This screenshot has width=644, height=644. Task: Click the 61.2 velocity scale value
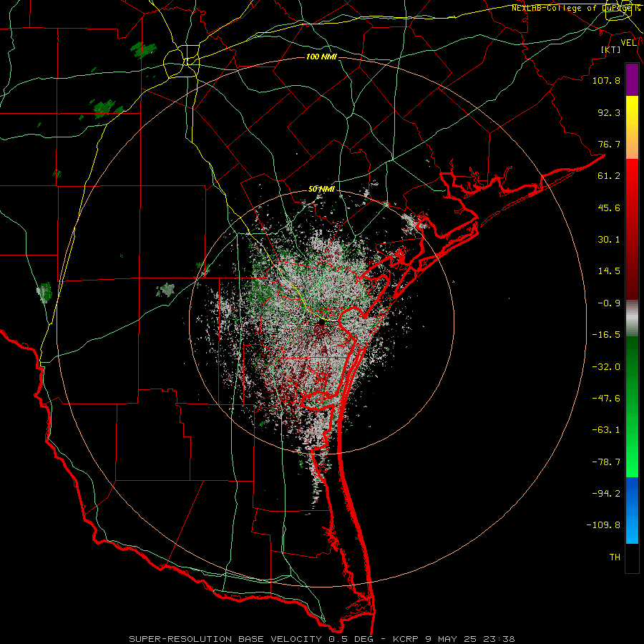coord(609,176)
